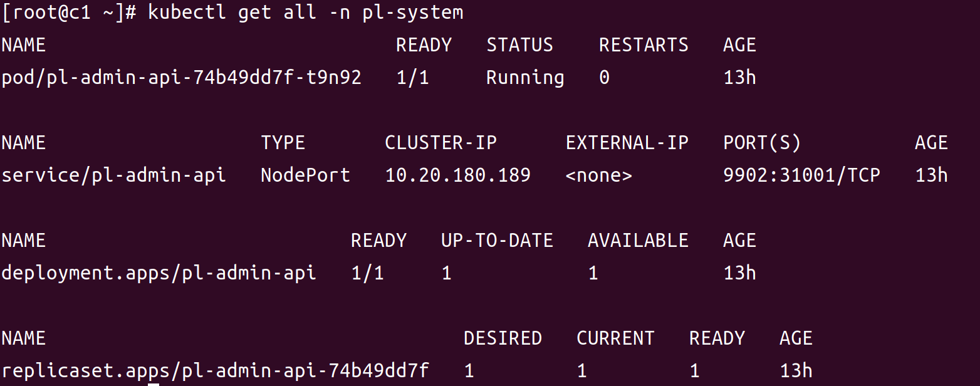Click the PORT(S) column header
This screenshot has height=386, width=980.
point(762,143)
